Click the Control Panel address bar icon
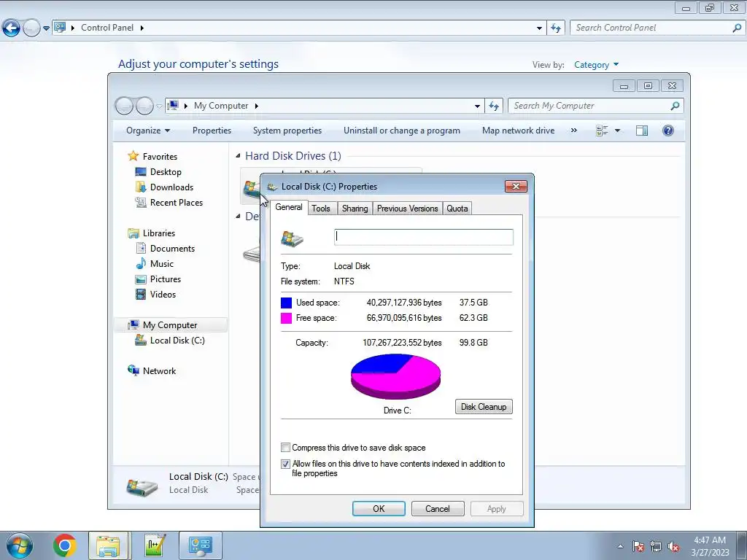The width and height of the screenshot is (747, 560). coord(60,27)
